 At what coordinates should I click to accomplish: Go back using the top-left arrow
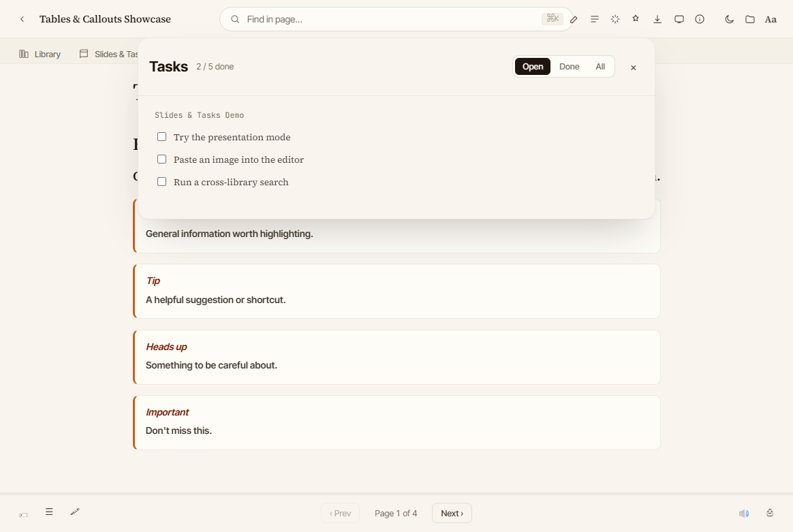[x=22, y=19]
